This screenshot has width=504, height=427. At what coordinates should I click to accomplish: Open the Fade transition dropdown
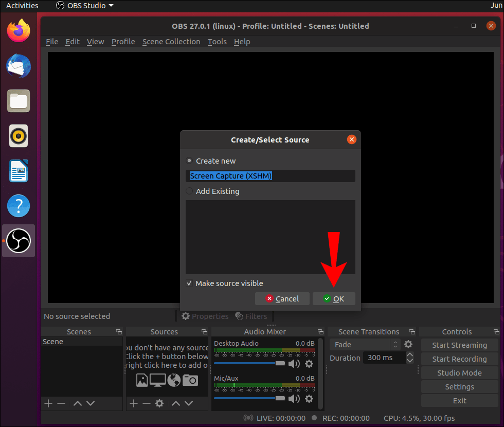click(x=361, y=344)
